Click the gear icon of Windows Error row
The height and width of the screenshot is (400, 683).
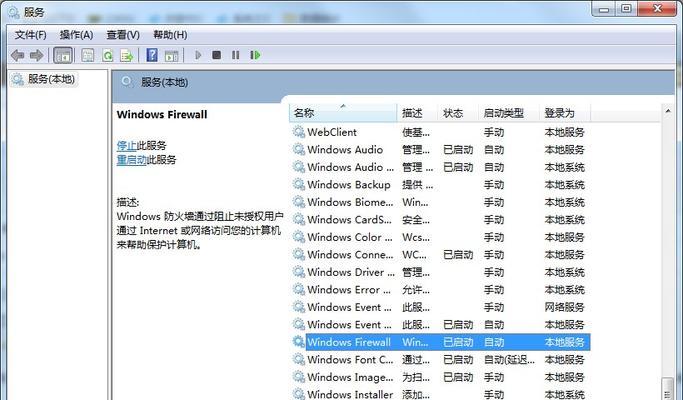299,289
